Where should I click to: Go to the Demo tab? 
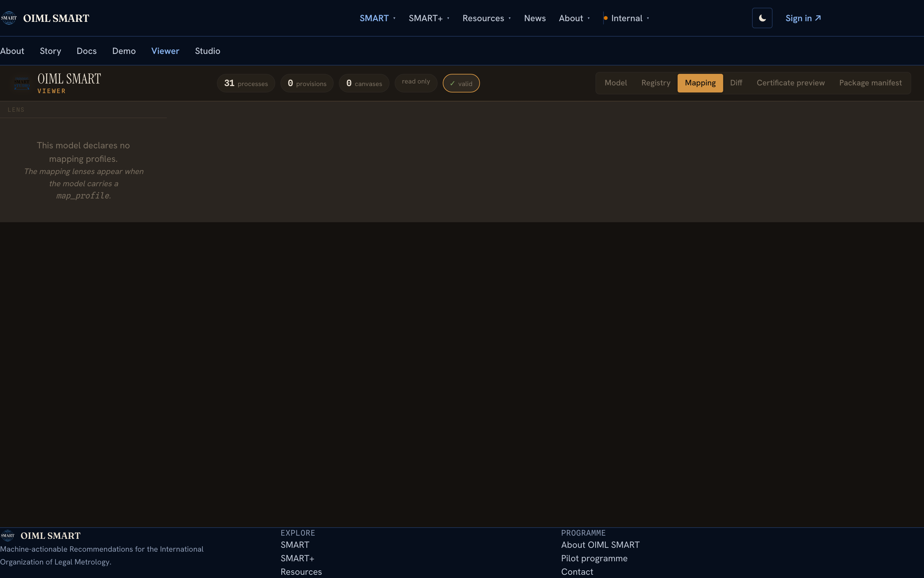point(124,51)
